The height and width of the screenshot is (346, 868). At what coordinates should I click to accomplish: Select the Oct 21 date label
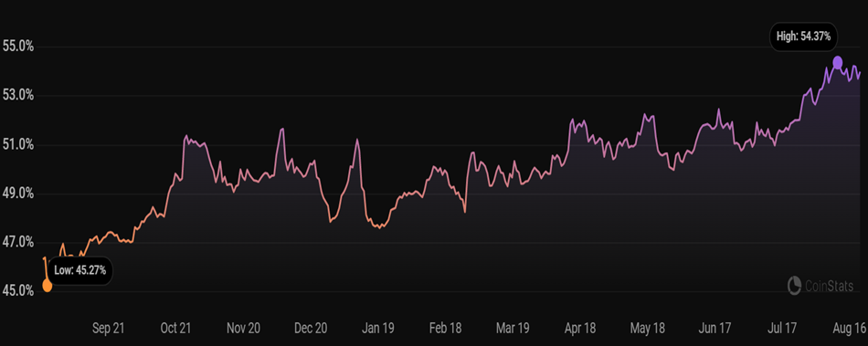coord(175,329)
